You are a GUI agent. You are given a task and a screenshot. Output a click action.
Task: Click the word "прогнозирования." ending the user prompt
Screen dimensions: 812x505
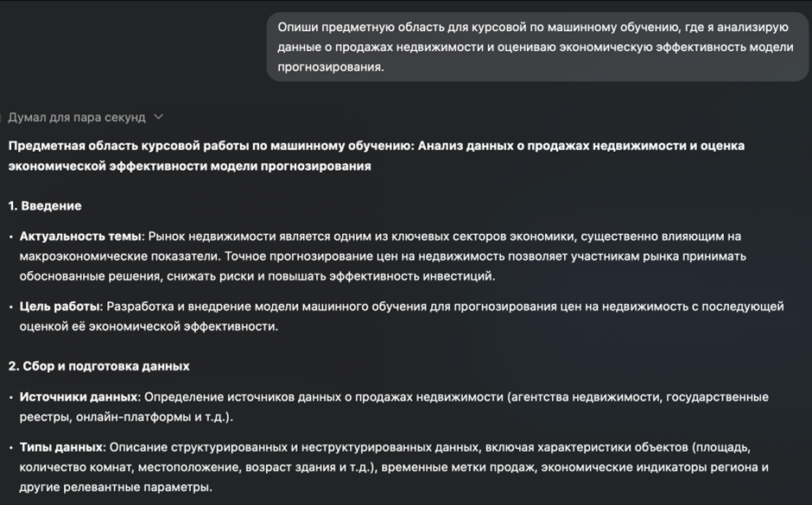[x=330, y=66]
